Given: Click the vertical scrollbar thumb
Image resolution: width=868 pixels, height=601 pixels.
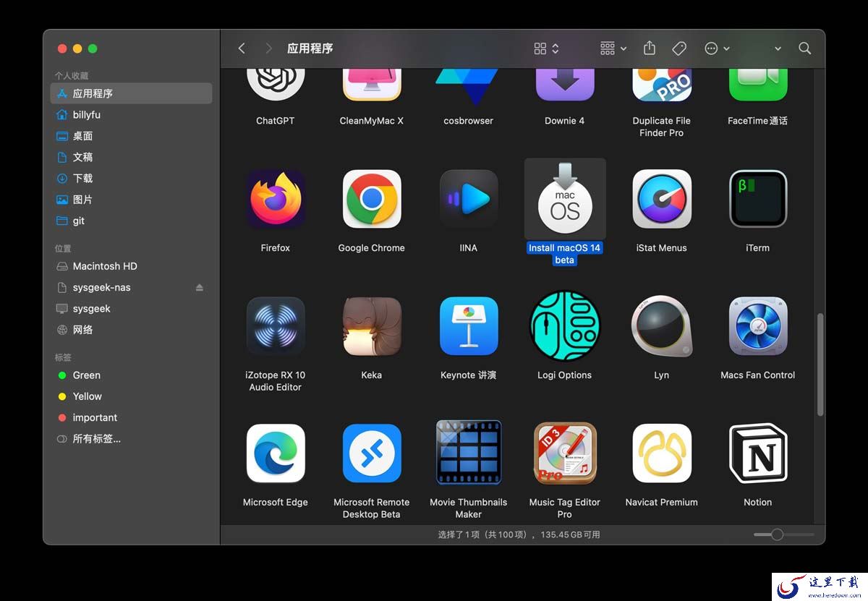Looking at the screenshot, I should coord(820,365).
